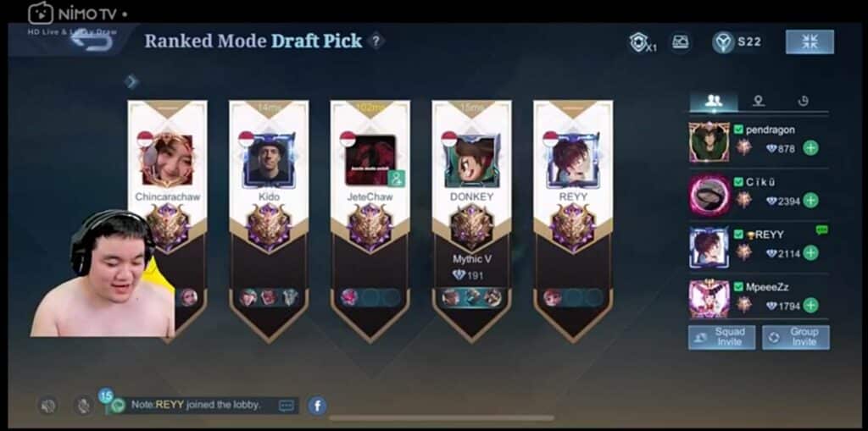
Task: Click the back arrow beside Ranked Mode
Action: tap(92, 42)
